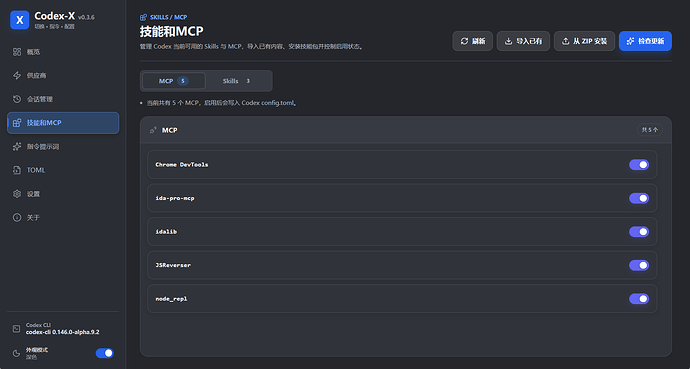690x369 pixels.
Task: Click the MCP panel header title
Action: [x=169, y=130]
